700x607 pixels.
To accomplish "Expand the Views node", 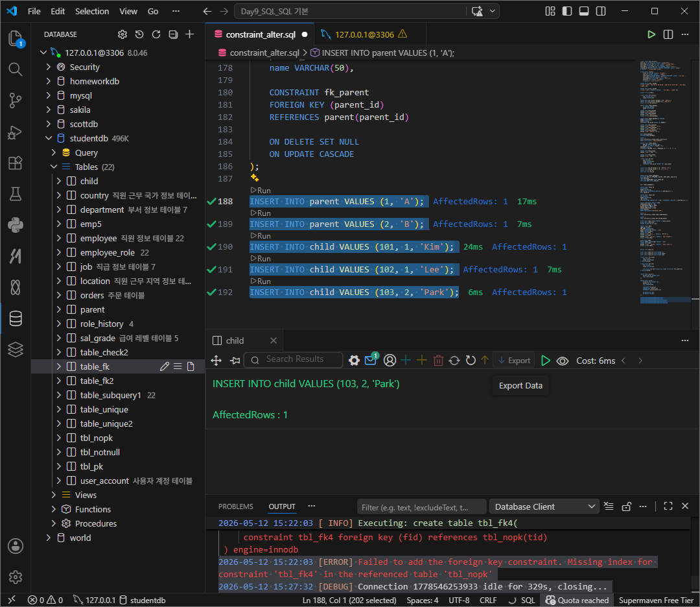I will coord(54,495).
